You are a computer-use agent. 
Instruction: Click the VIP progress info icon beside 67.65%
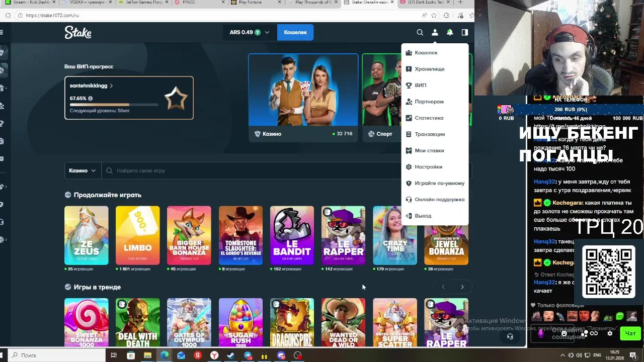(91, 99)
